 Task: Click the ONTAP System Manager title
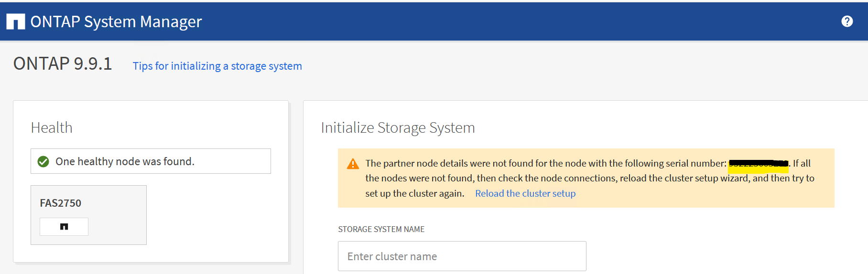pyautogui.click(x=116, y=21)
